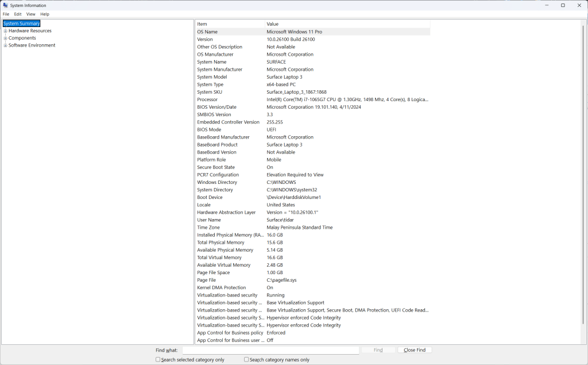Select the Components tree item
This screenshot has width=588, height=365.
click(22, 38)
